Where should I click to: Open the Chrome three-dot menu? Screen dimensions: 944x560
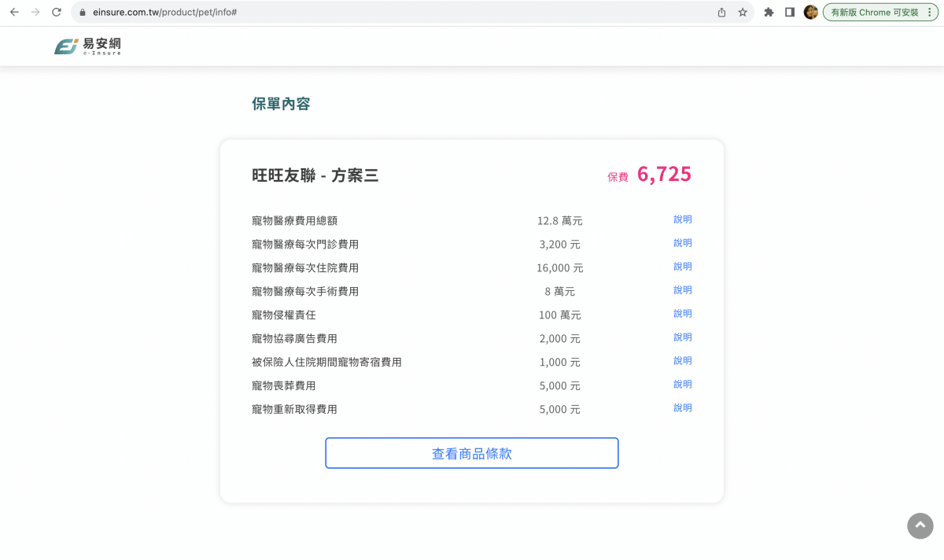click(x=930, y=13)
